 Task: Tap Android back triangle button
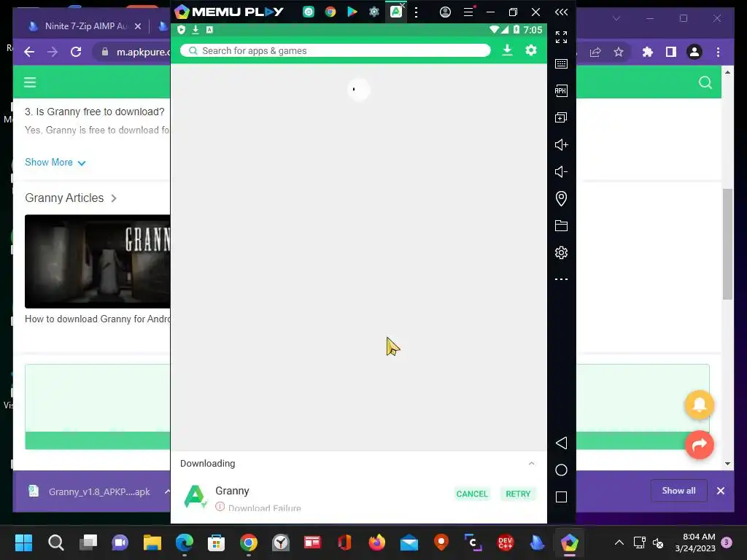(x=561, y=443)
